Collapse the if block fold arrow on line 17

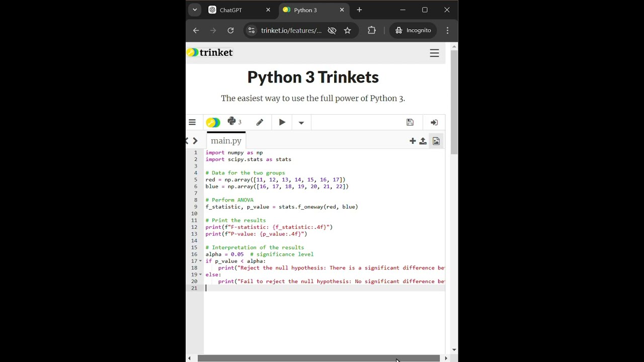pyautogui.click(x=200, y=261)
